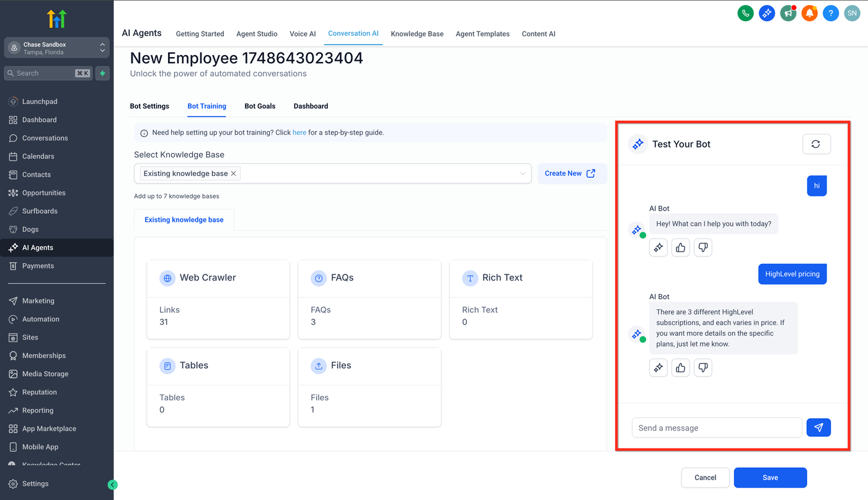The image size is (868, 500).
Task: Collapse the sidebar with green arrow
Action: [x=112, y=485]
